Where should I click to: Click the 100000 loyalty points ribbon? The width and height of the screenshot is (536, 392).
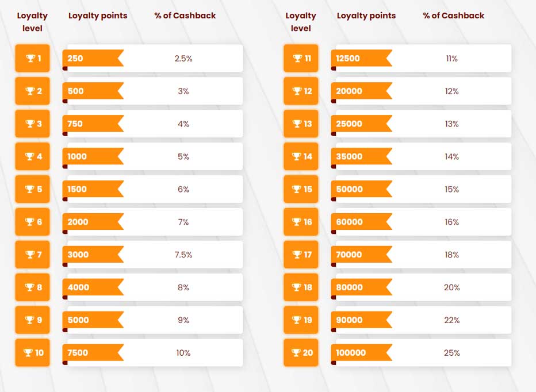point(361,352)
